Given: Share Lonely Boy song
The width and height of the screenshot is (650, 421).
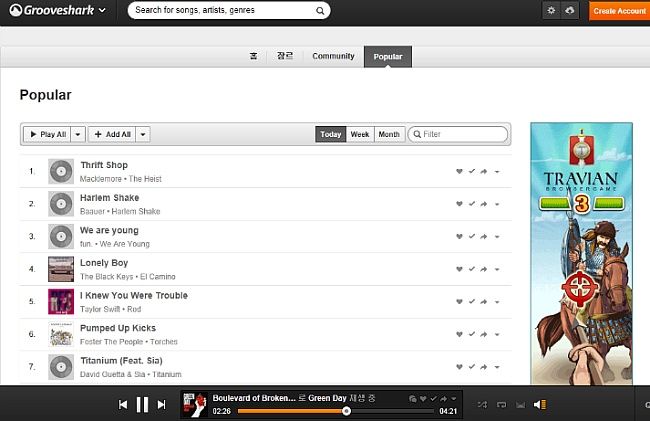Looking at the screenshot, I should click(484, 269).
